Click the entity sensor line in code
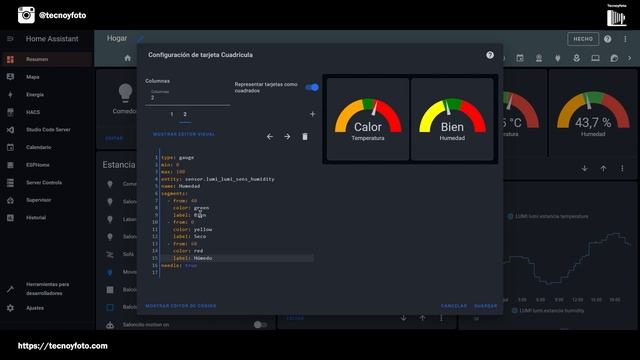The width and height of the screenshot is (640, 360). point(218,179)
